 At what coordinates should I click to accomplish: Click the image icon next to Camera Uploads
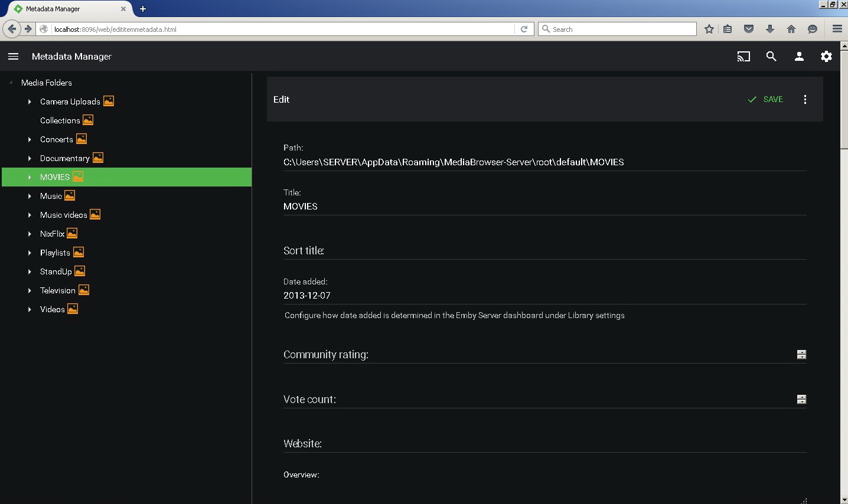tap(109, 102)
